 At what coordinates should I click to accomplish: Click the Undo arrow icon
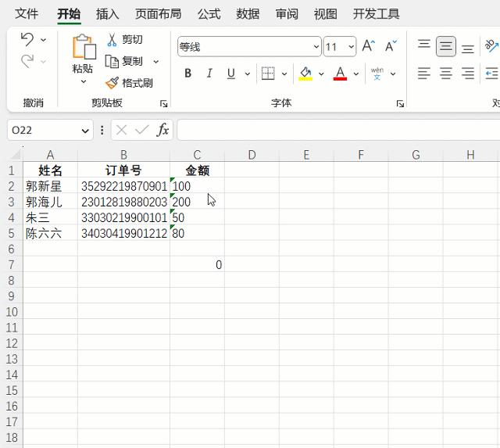pyautogui.click(x=27, y=40)
